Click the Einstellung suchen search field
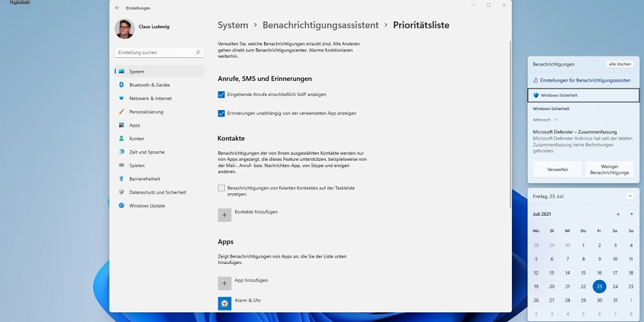This screenshot has height=322, width=644. (x=159, y=53)
